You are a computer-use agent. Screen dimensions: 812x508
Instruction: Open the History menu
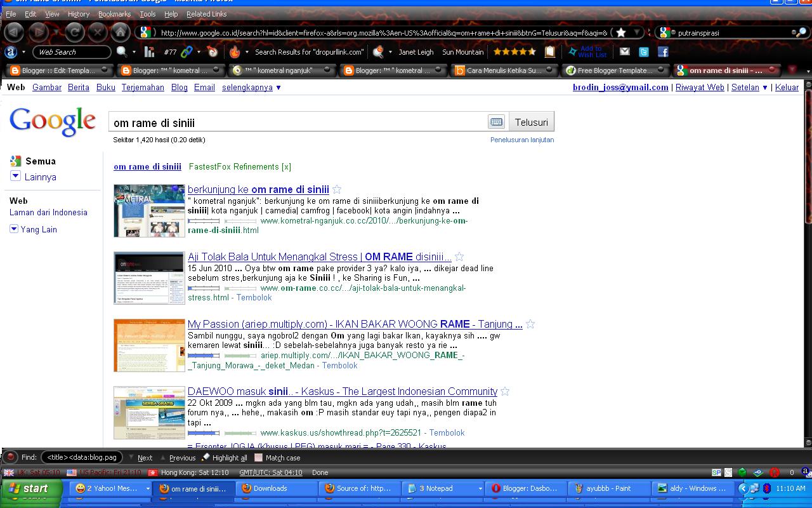click(79, 14)
